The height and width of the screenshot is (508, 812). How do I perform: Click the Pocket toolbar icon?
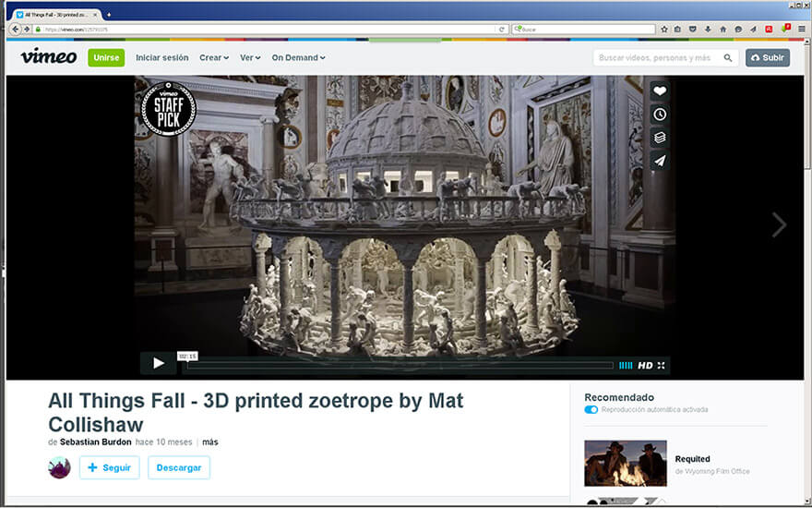point(692,30)
